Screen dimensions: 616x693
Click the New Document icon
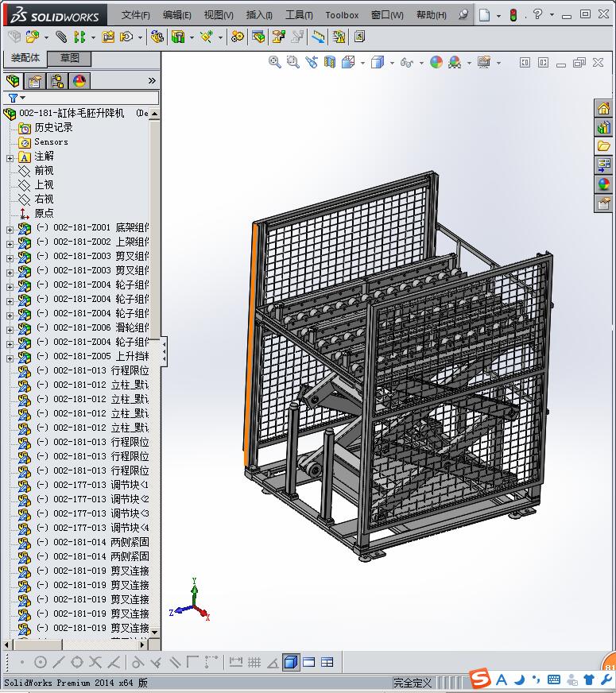[x=484, y=15]
